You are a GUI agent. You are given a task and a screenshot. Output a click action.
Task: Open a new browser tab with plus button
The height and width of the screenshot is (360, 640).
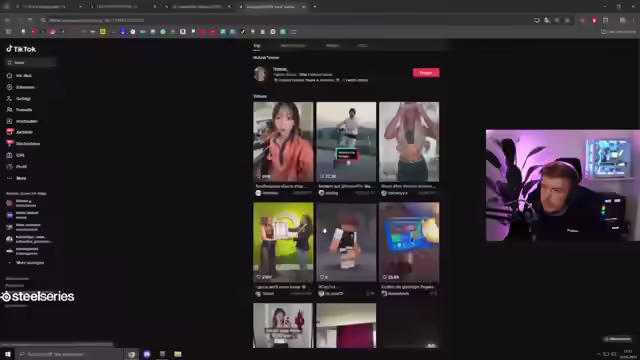[314, 7]
